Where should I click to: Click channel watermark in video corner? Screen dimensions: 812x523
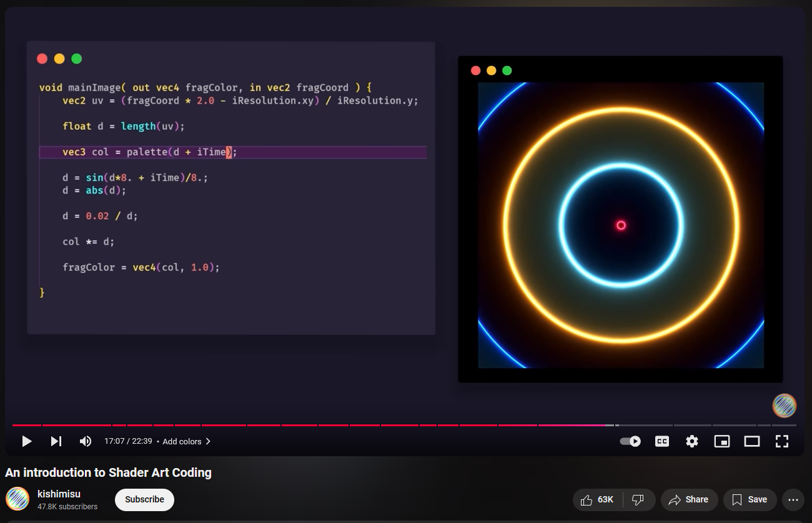coord(784,406)
